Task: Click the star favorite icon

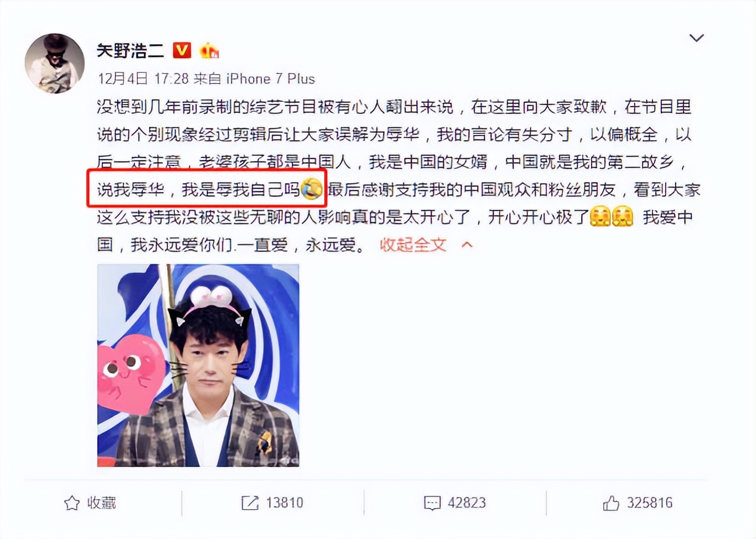Action: point(72,503)
